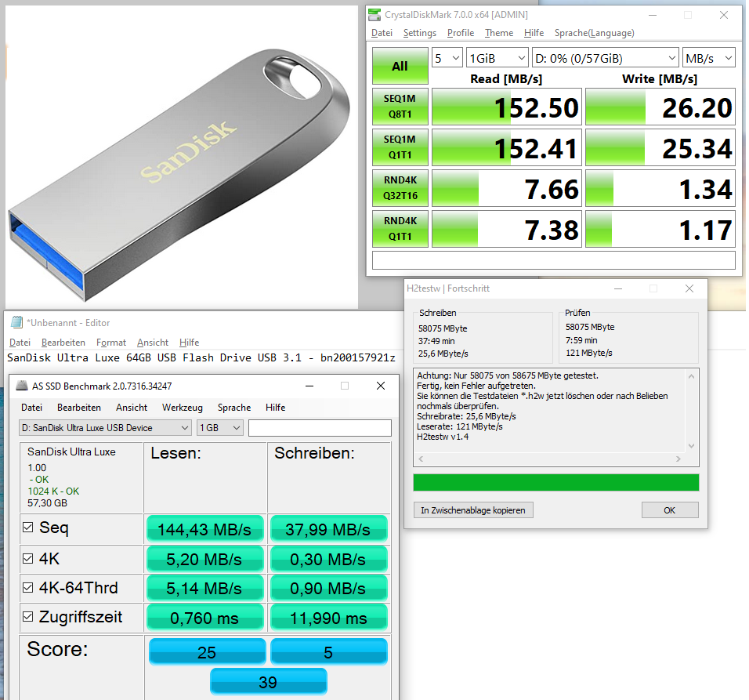Open Ansicht menu in AS SSD Benchmark

[132, 408]
